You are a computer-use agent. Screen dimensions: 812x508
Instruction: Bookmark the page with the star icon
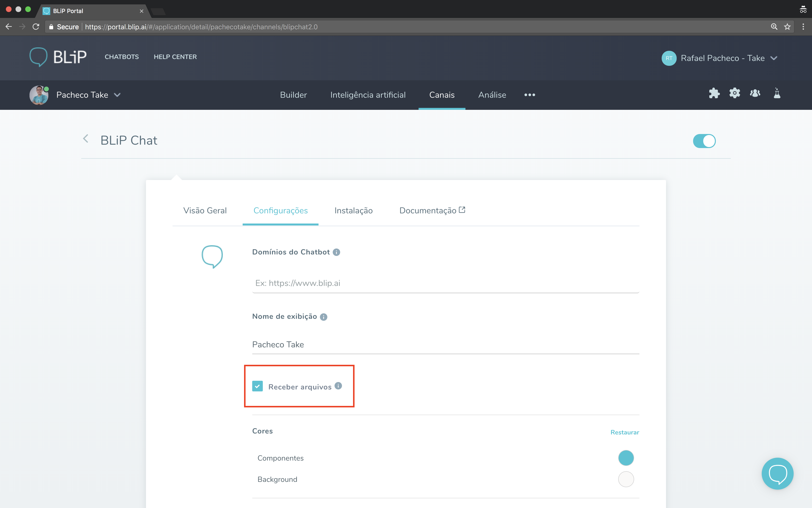tap(787, 27)
